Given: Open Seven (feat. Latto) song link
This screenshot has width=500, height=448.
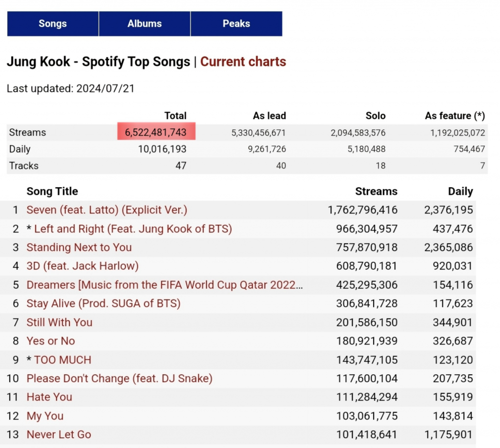Looking at the screenshot, I should (x=107, y=210).
